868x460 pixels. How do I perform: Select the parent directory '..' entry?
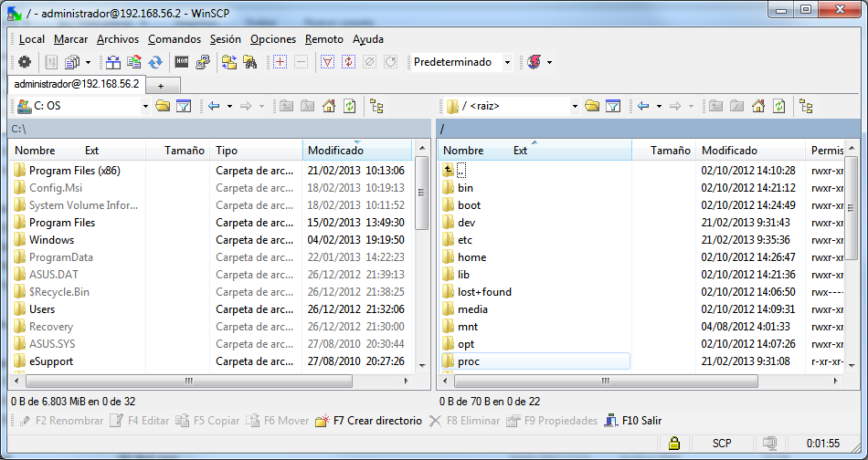pyautogui.click(x=461, y=171)
